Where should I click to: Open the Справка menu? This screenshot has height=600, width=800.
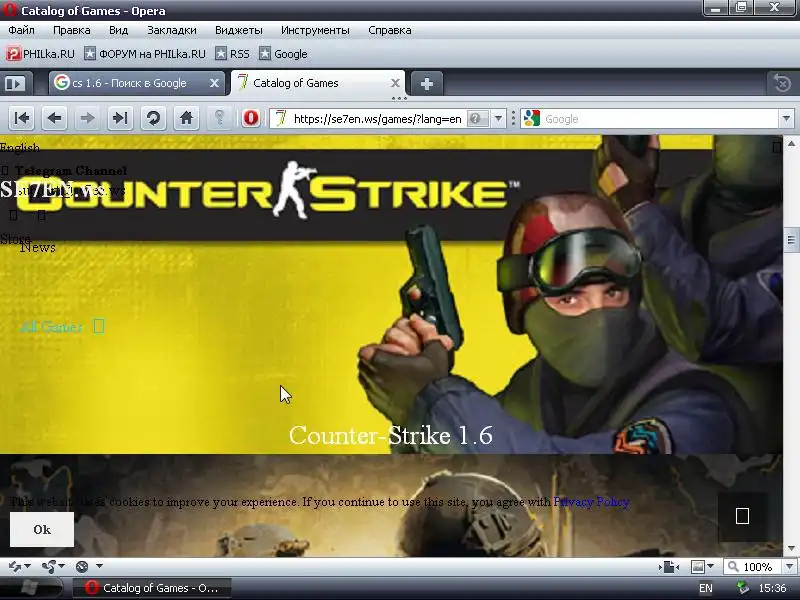point(390,30)
